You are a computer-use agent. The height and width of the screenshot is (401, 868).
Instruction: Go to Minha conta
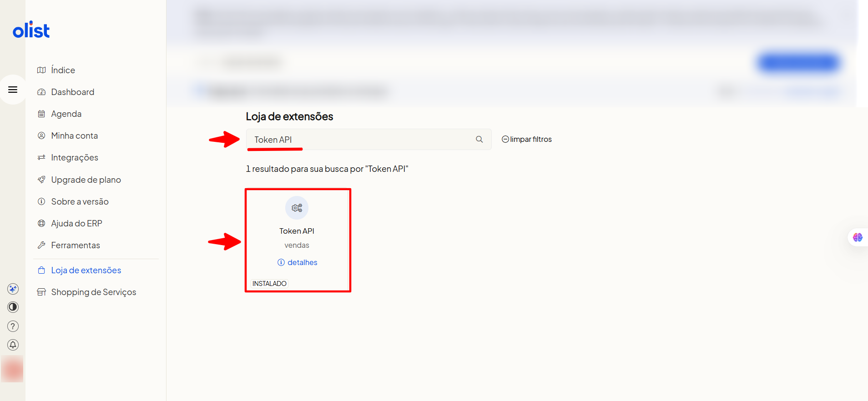click(x=75, y=135)
